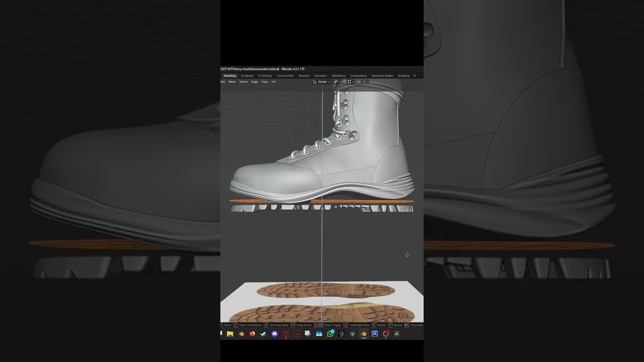This screenshot has height=362, width=644.
Task: Open proportional editing falloff curve selector
Action: [x=364, y=81]
